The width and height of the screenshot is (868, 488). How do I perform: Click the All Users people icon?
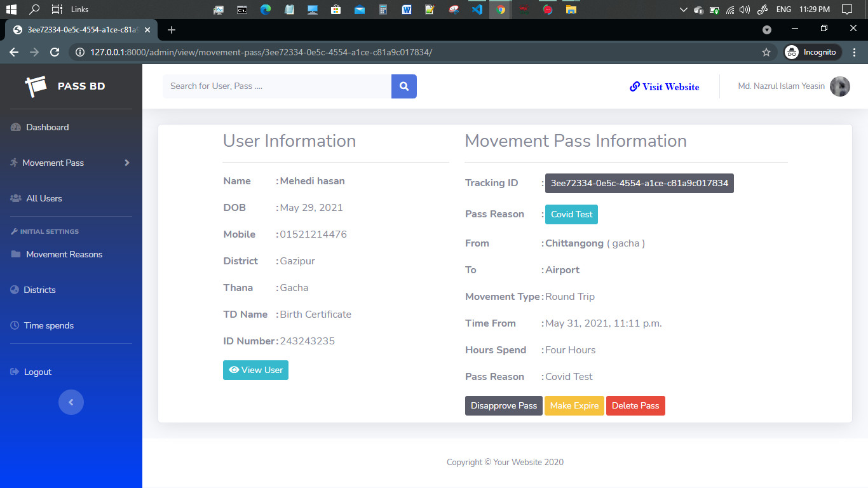[x=16, y=198]
